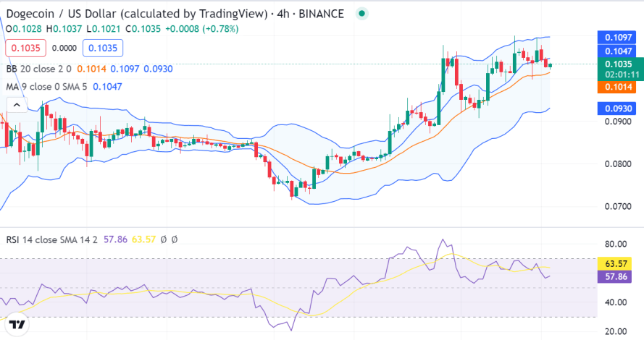Click the 0.0930 lower band price label
Image resolution: width=644 pixels, height=340 pixels.
click(618, 109)
